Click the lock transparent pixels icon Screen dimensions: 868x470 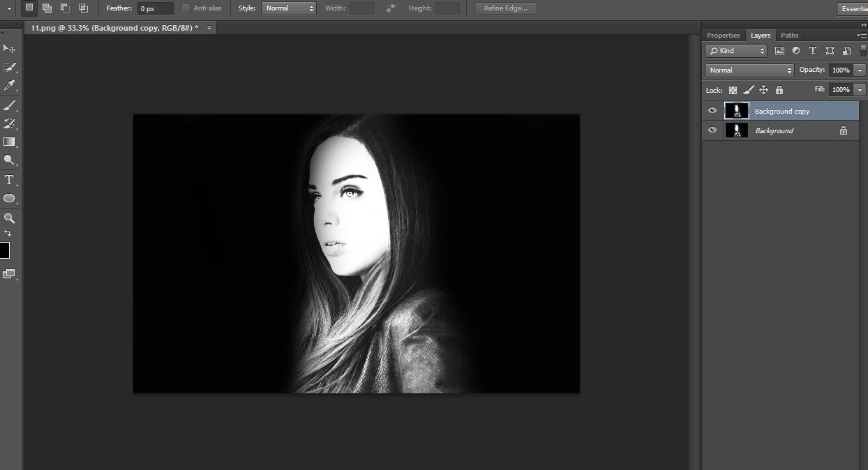733,90
